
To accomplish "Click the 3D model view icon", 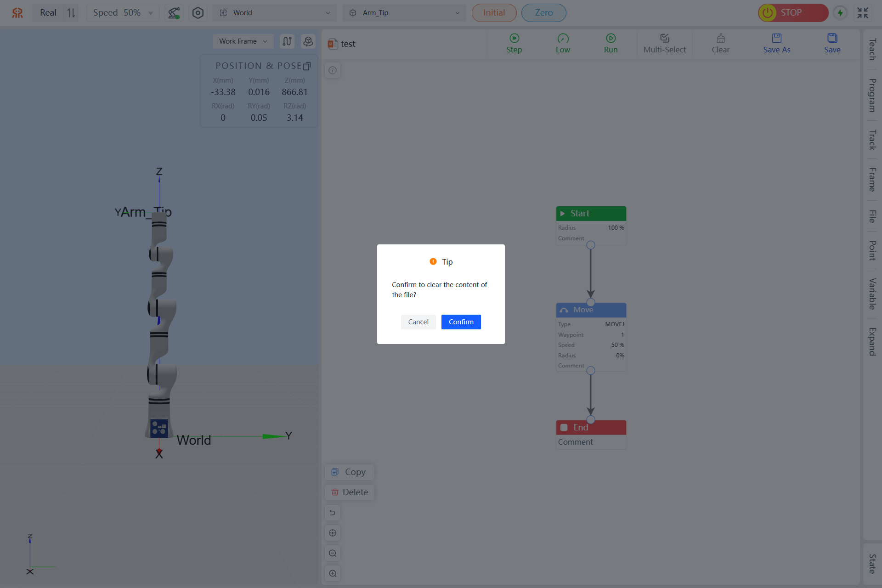I will tap(308, 41).
